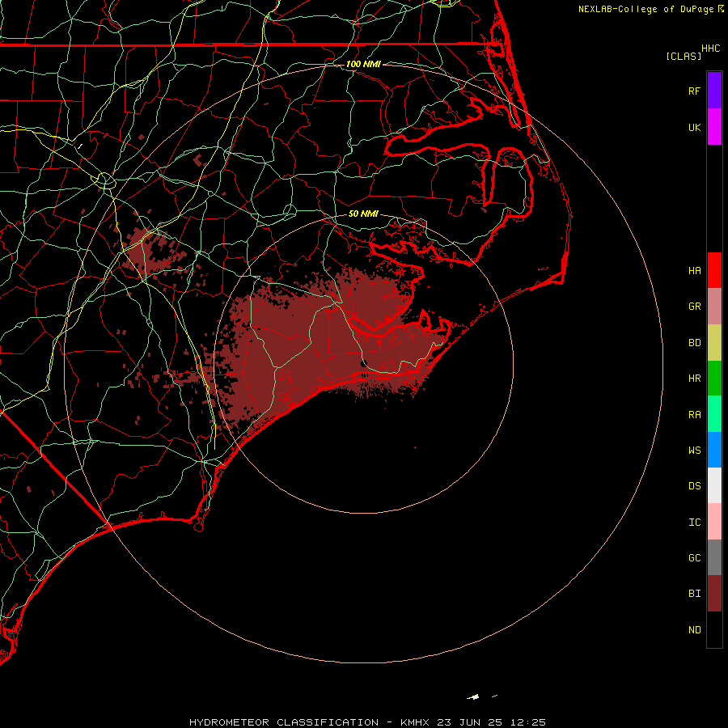This screenshot has width=728, height=728.
Task: Click the HA legend label
Action: coord(694,270)
